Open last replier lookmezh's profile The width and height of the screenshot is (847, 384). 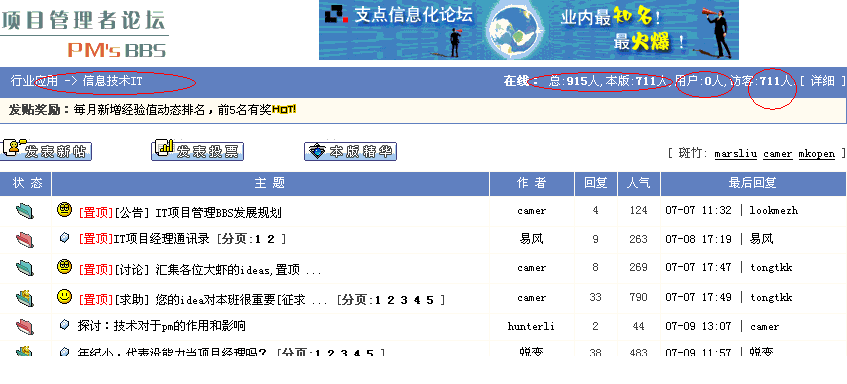774,211
